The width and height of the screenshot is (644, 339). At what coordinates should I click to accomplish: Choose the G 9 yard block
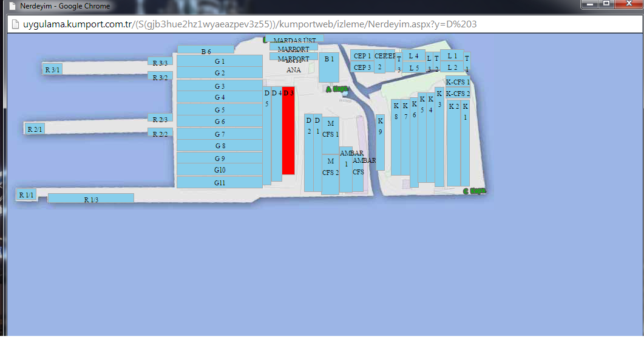220,158
